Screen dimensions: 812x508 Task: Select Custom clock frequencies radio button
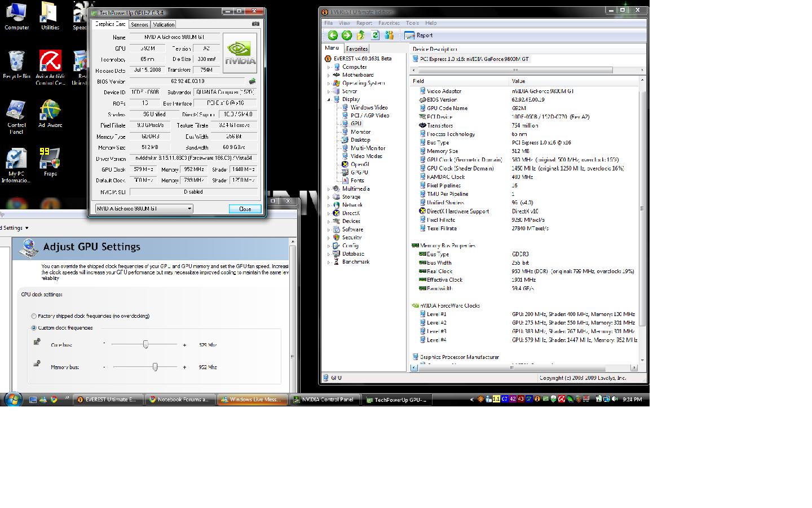pos(34,328)
